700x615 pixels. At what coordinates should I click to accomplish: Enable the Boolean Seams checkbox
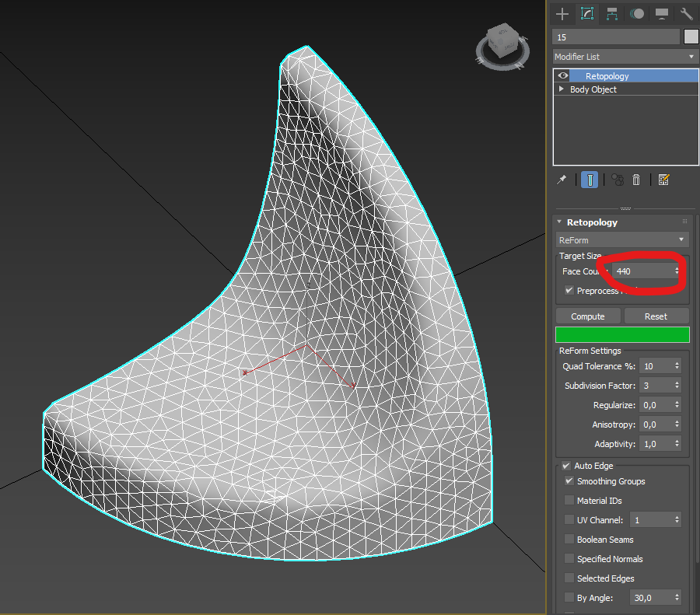click(x=569, y=540)
